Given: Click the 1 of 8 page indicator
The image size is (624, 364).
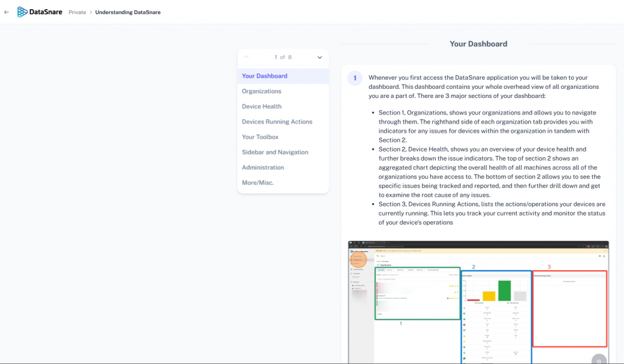Looking at the screenshot, I should tap(283, 57).
